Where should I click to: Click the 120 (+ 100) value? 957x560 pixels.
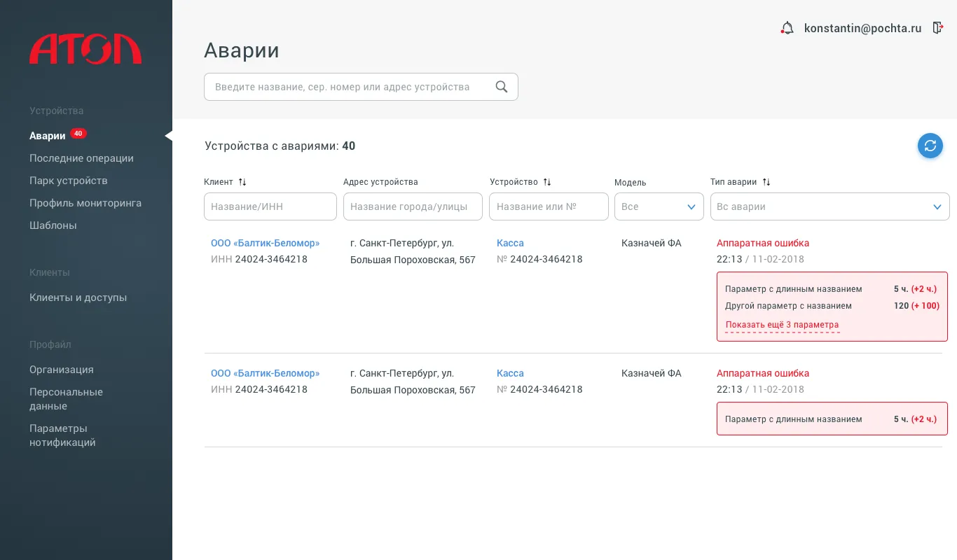pos(916,306)
